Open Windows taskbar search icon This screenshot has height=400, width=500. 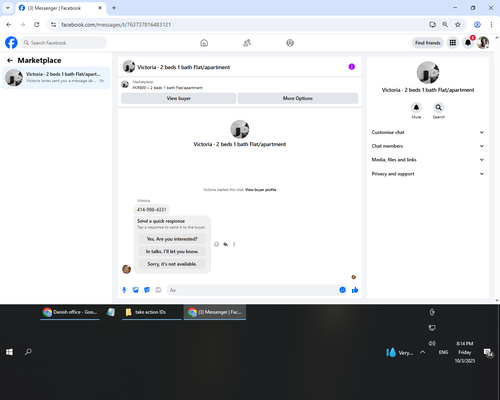(x=28, y=352)
